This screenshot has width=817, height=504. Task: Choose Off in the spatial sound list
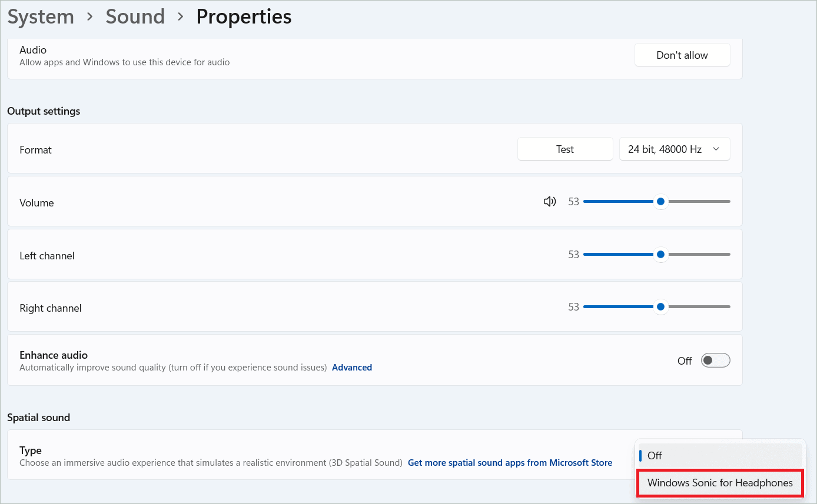[655, 455]
